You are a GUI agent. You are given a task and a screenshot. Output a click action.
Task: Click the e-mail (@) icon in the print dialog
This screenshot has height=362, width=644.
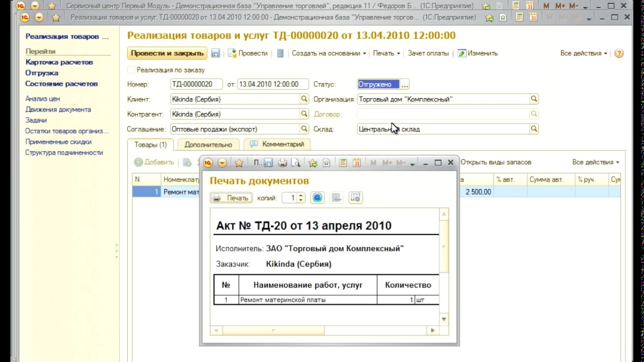pos(317,198)
